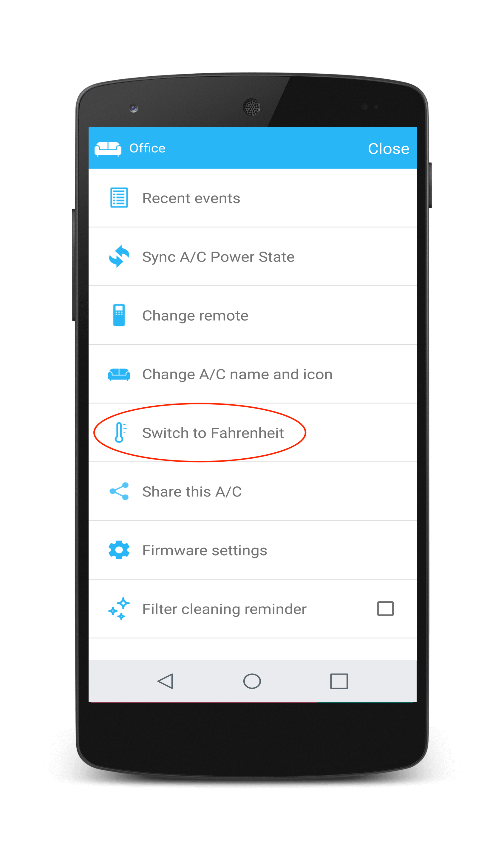
Task: Choose Change remote option
Action: tap(252, 316)
